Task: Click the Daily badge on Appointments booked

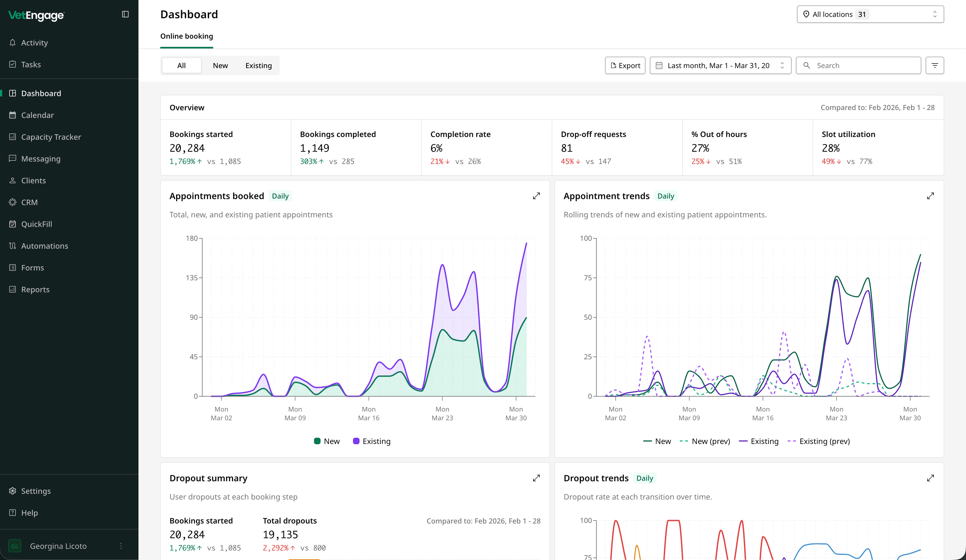Action: (x=280, y=196)
